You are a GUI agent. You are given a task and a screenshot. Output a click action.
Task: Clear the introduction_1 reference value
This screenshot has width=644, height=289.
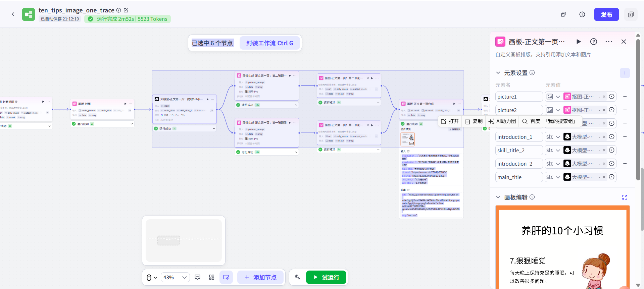[x=604, y=137]
